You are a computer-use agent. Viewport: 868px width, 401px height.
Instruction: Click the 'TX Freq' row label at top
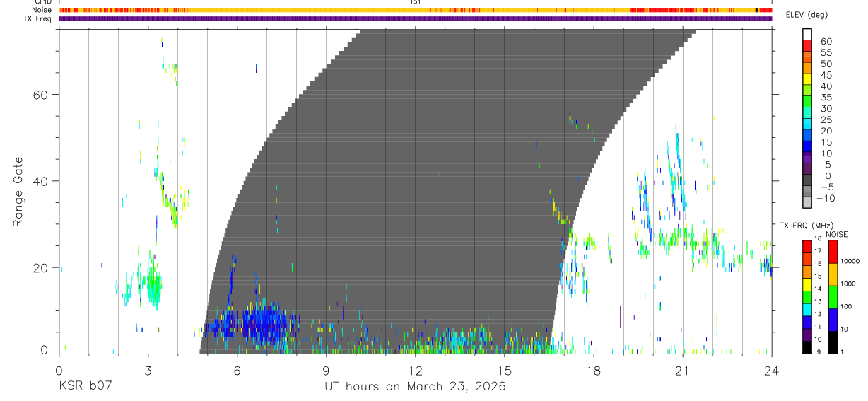point(38,18)
